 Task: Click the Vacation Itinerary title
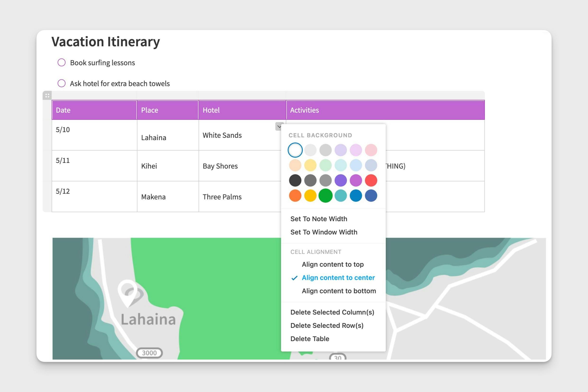[105, 41]
